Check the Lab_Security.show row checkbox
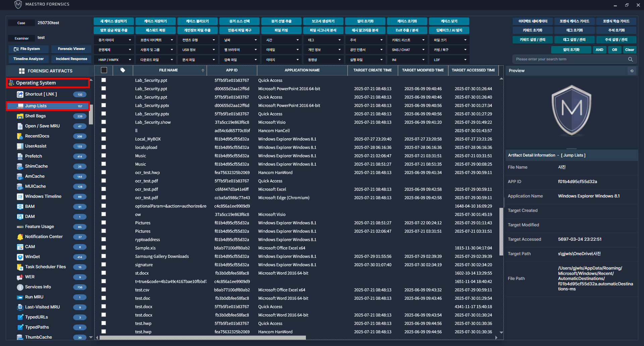The height and width of the screenshot is (346, 644). (x=104, y=122)
